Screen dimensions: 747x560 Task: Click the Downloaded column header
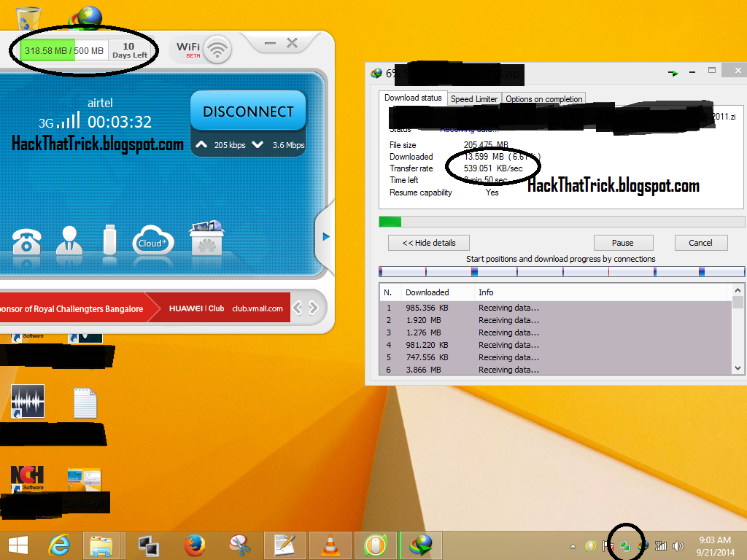pos(438,292)
